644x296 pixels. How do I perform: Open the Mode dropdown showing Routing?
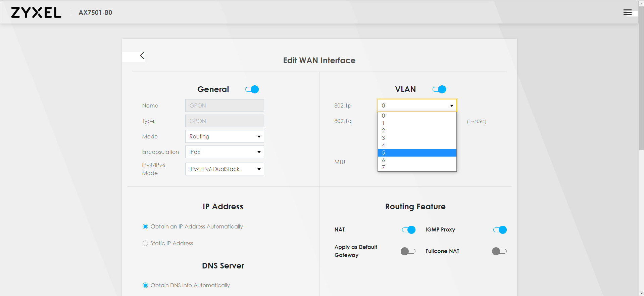click(x=225, y=136)
